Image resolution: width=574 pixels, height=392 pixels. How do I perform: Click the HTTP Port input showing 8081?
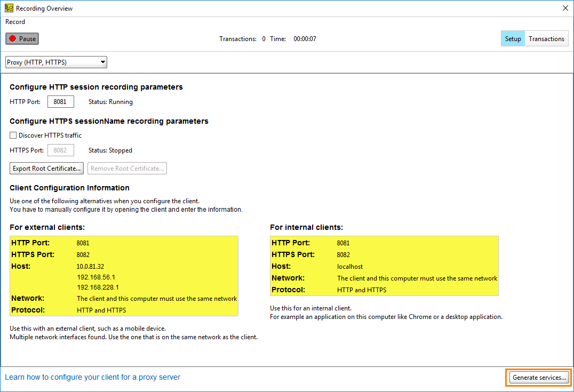60,101
